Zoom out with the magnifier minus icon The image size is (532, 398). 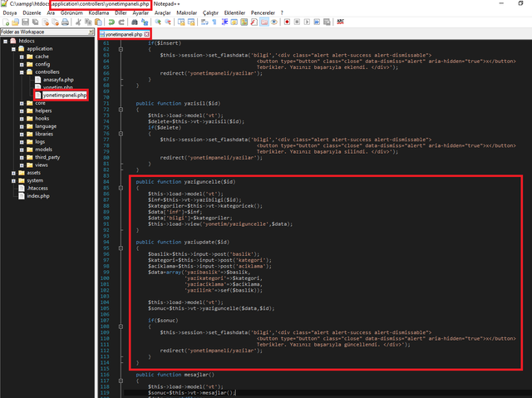(168, 22)
